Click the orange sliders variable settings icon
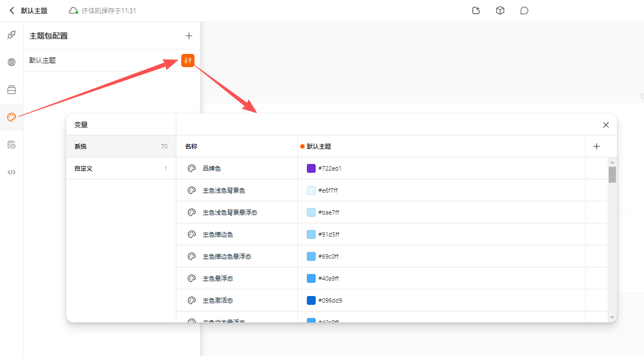The image size is (644, 356). point(188,61)
